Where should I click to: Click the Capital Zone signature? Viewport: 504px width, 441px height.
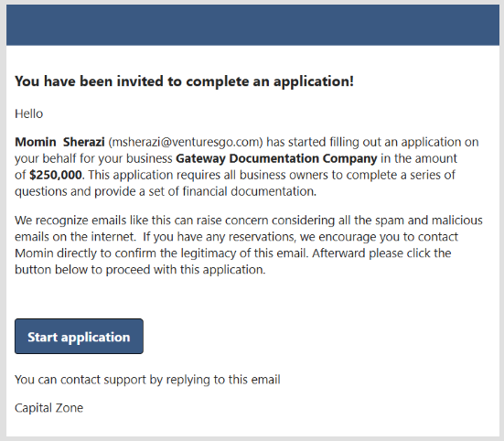pyautogui.click(x=48, y=408)
